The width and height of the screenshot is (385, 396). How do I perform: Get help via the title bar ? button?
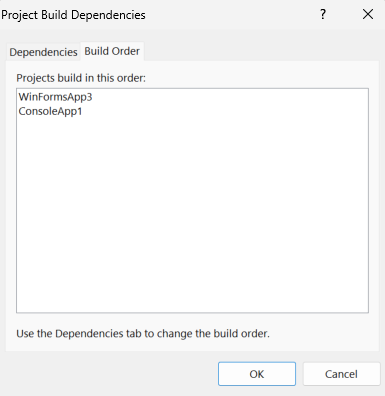[x=323, y=14]
